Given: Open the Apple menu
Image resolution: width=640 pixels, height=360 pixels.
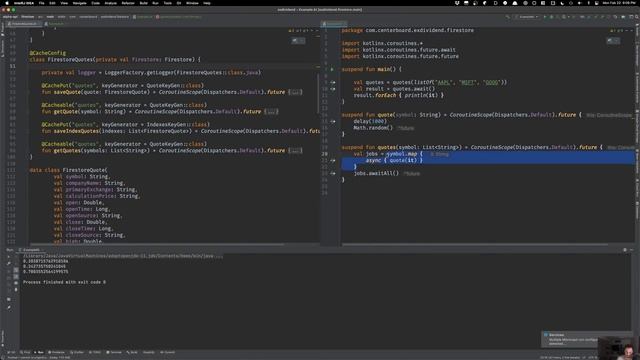Looking at the screenshot, I should (7, 3).
